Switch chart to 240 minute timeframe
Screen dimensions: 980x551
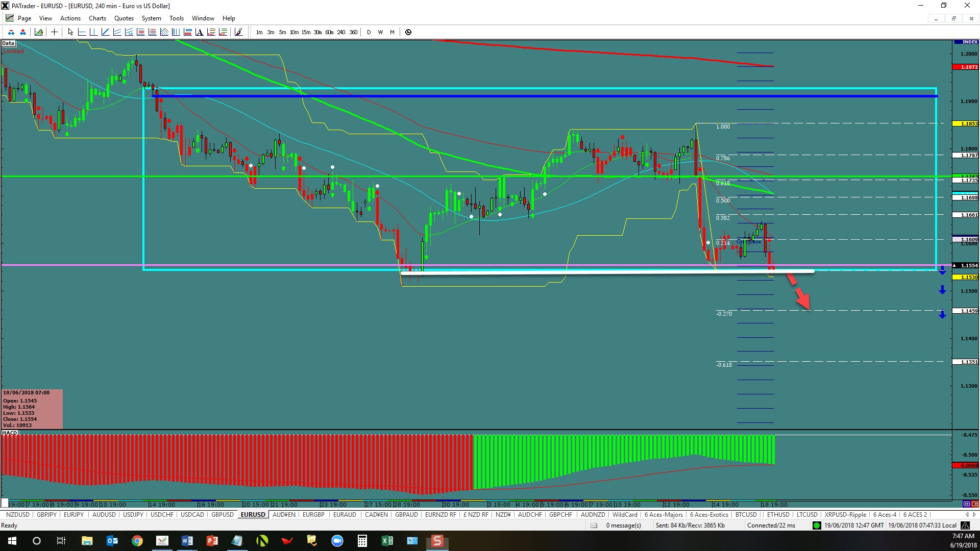(x=341, y=32)
